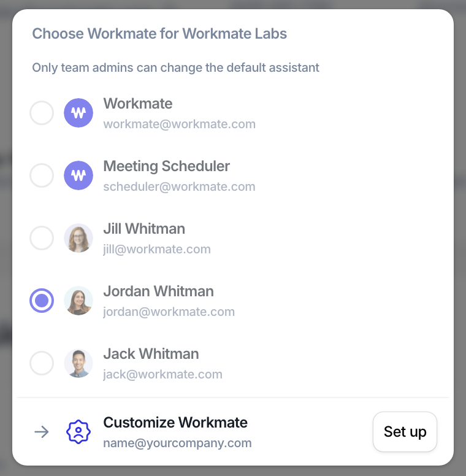Select the Meeting Scheduler radio button
The width and height of the screenshot is (466, 476).
[42, 175]
